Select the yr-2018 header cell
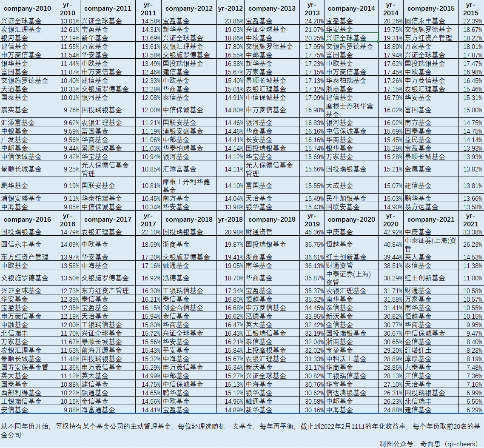This screenshot has width=484, height=448. (230, 220)
